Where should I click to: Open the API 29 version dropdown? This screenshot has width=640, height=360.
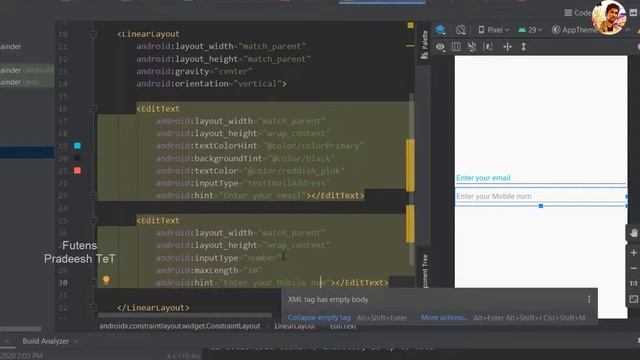coord(530,30)
